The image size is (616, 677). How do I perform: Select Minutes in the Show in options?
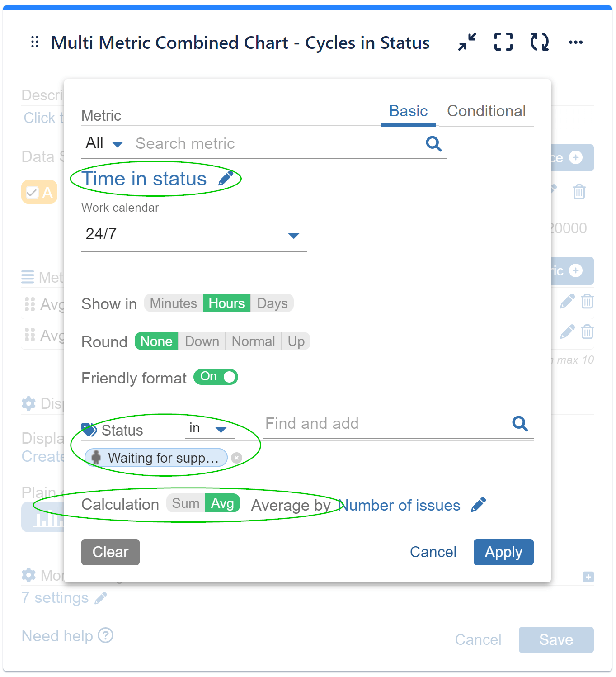pos(173,303)
